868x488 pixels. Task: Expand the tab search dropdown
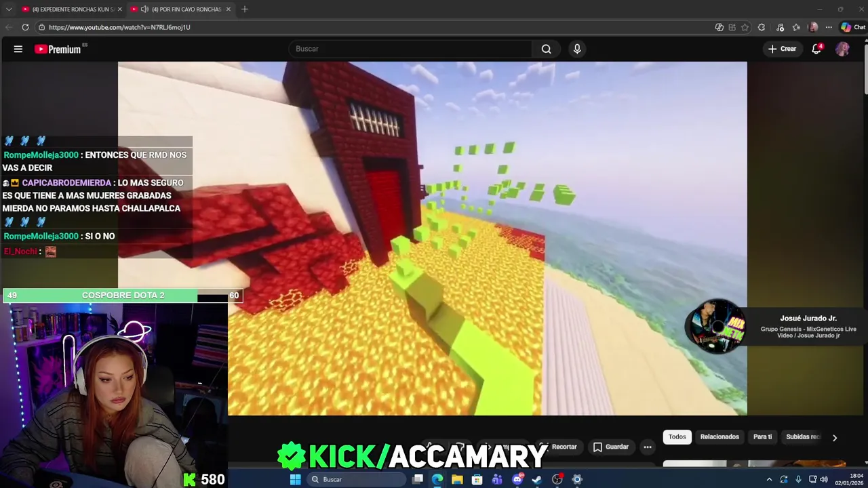9,9
